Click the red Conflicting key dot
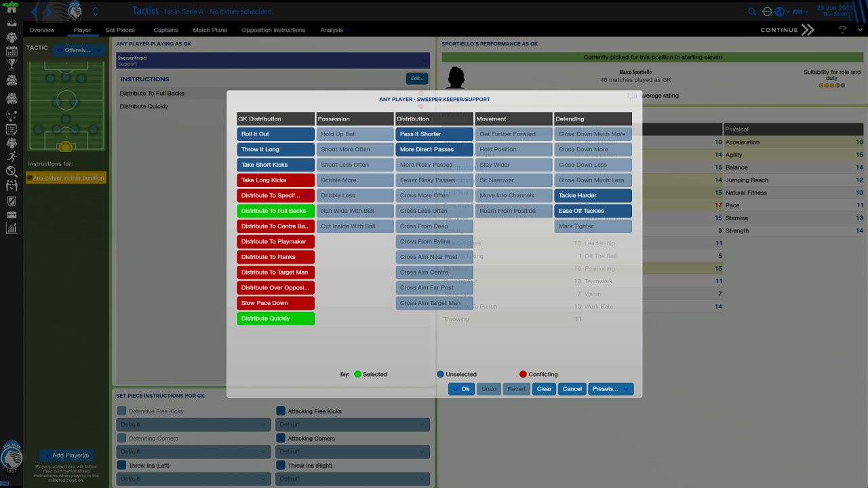The width and height of the screenshot is (868, 488). tap(523, 374)
